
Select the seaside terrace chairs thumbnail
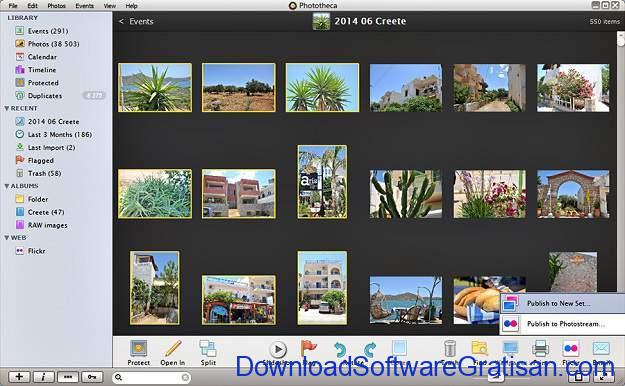[x=405, y=300]
